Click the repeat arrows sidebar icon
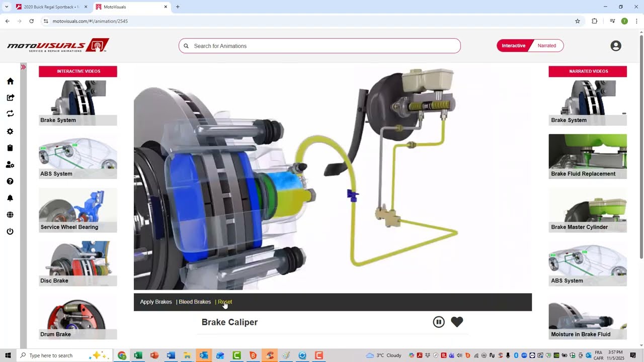Screen dimensions: 644x362 point(10,114)
